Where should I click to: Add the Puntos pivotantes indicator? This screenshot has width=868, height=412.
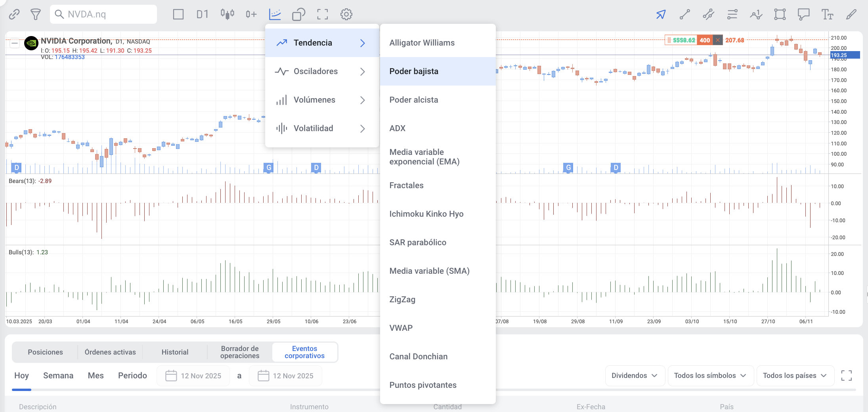click(x=438, y=385)
